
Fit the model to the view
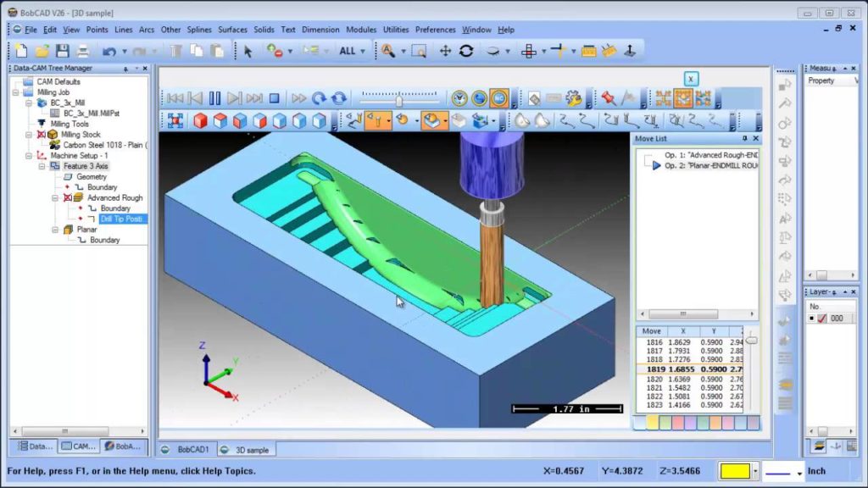175,120
